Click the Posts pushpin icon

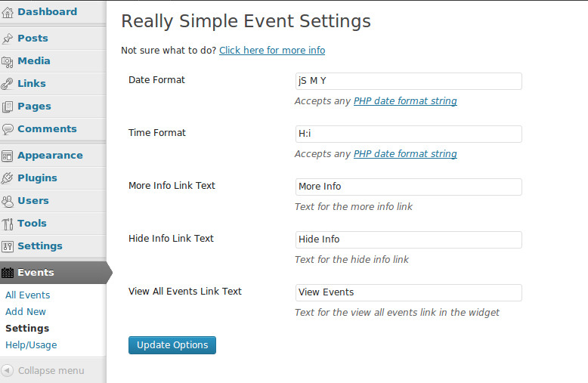(x=8, y=39)
